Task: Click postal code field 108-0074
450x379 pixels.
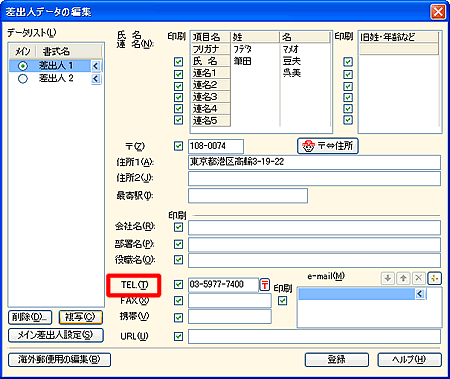Action: [x=216, y=146]
